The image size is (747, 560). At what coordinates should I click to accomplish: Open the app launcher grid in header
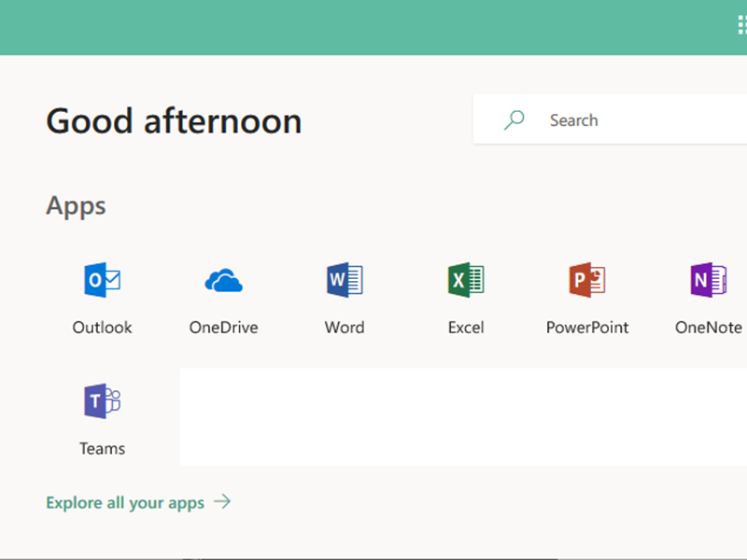point(741,26)
